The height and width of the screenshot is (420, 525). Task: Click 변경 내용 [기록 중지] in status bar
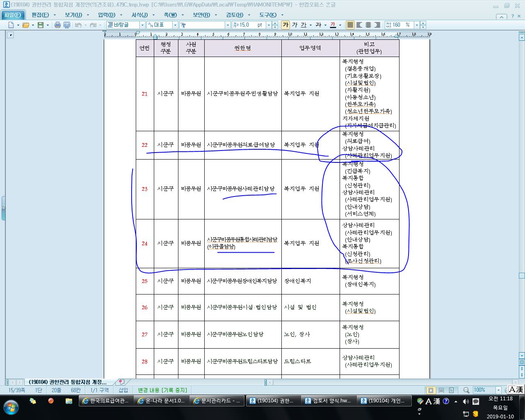point(162,390)
